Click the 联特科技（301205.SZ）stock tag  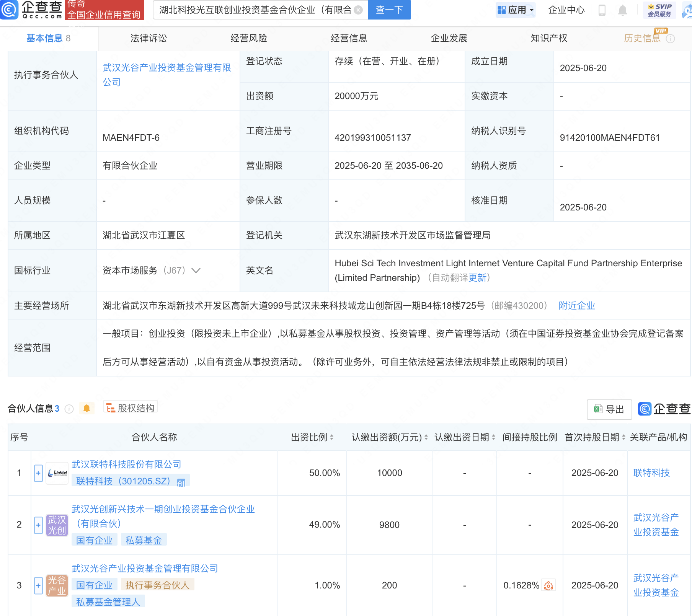click(x=131, y=481)
